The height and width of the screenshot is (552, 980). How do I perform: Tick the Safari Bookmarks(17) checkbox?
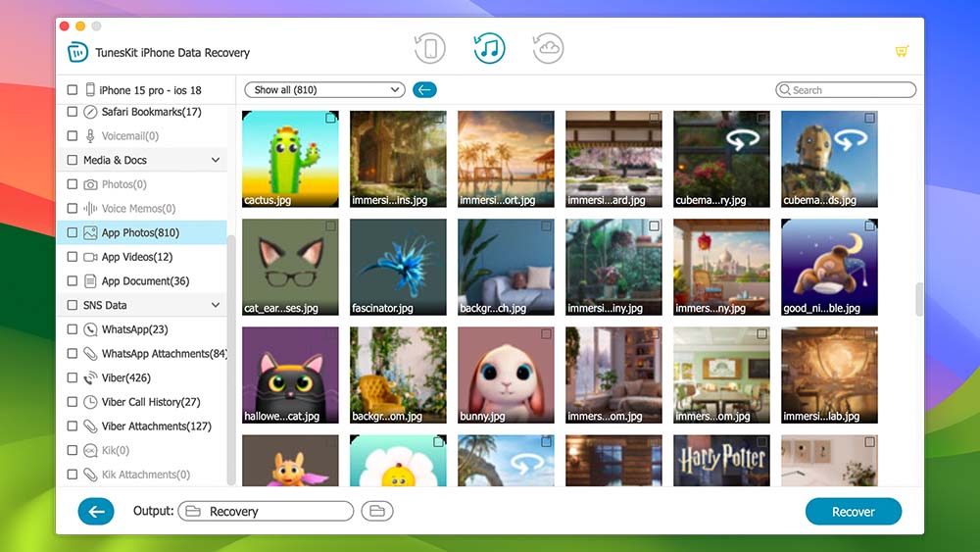pyautogui.click(x=73, y=112)
